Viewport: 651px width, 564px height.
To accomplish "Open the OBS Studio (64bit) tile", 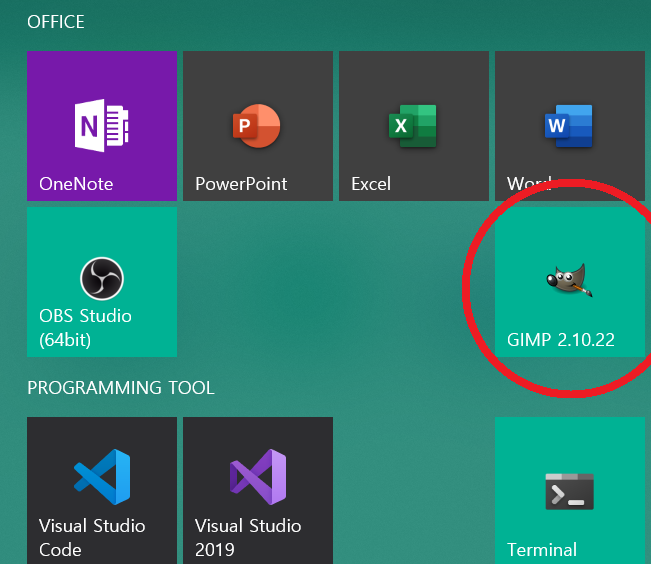I will (102, 282).
